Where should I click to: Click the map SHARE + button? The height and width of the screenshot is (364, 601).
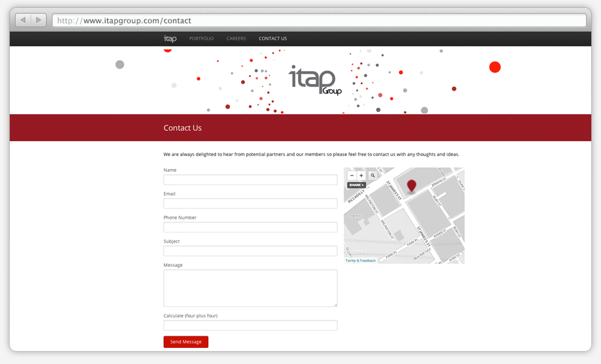357,185
